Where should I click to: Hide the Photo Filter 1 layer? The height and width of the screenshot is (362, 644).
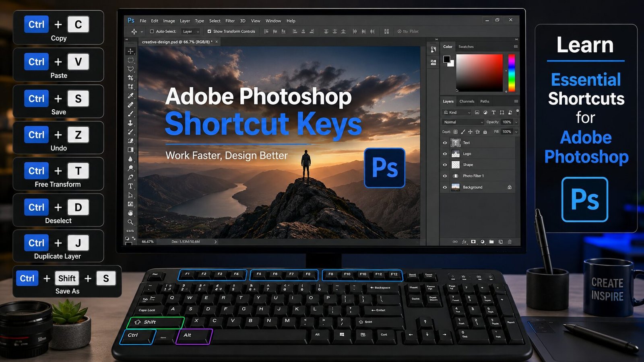[445, 176]
